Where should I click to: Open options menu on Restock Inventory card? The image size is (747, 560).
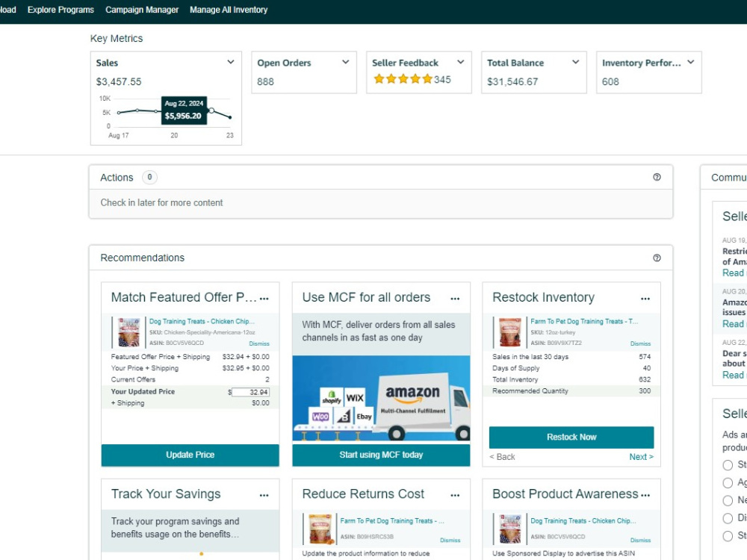[x=645, y=299]
